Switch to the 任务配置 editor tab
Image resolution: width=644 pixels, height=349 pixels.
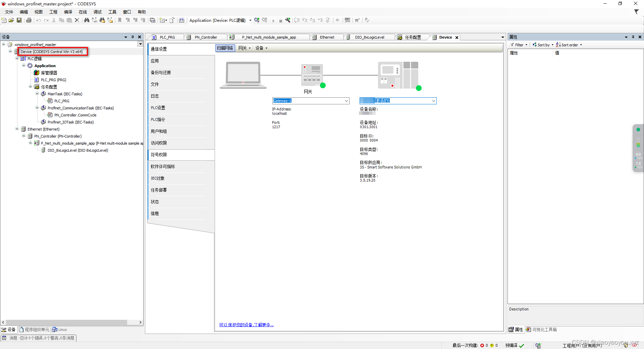click(413, 37)
